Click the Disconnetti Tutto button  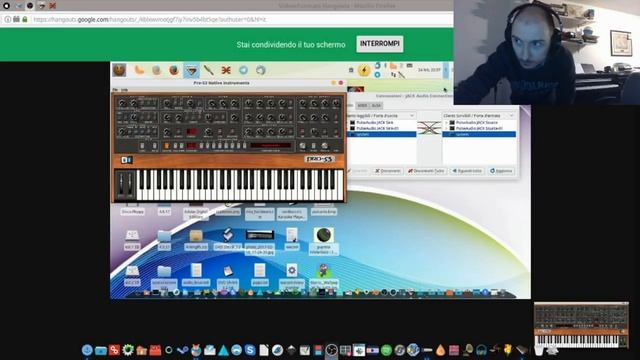tap(426, 171)
